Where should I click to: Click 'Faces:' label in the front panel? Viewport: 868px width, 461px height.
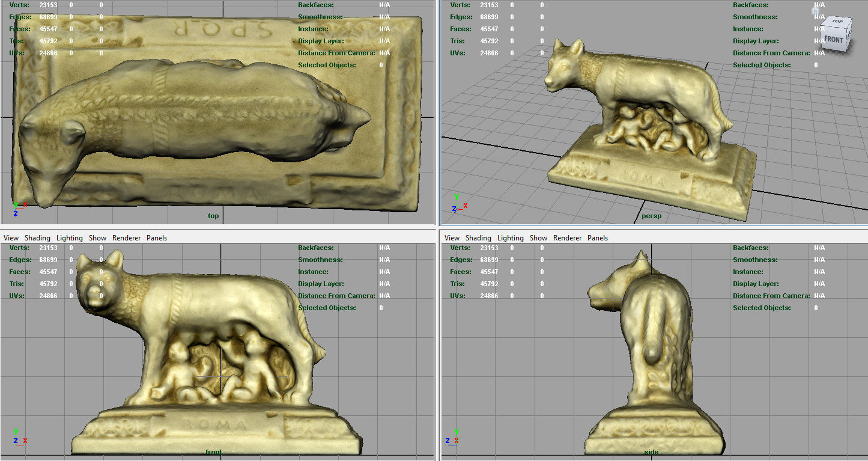pos(20,272)
